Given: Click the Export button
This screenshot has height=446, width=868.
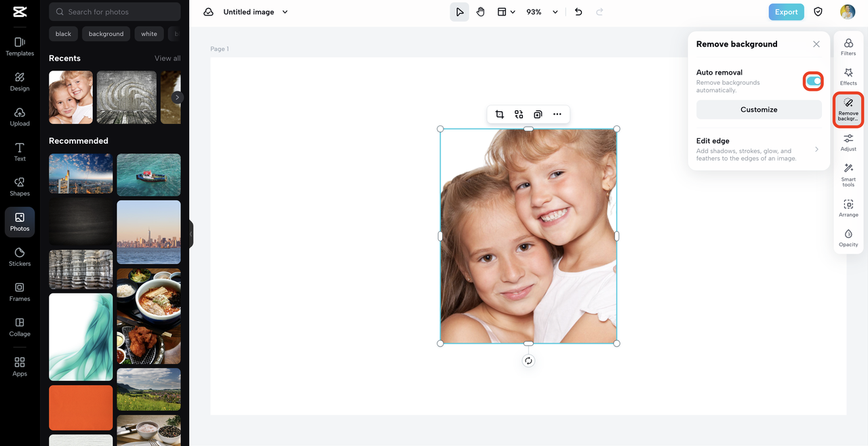Looking at the screenshot, I should pos(786,12).
